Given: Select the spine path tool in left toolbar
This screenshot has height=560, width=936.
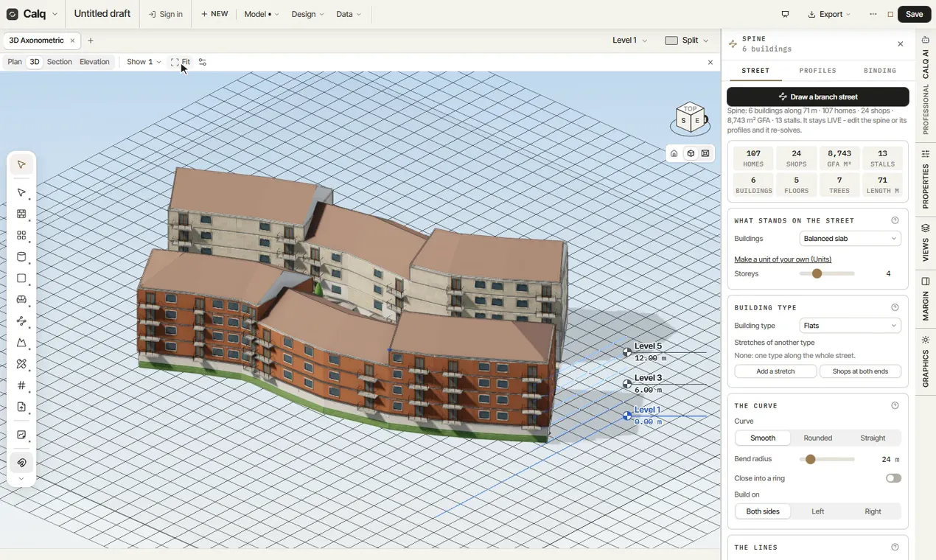Looking at the screenshot, I should pos(21,321).
